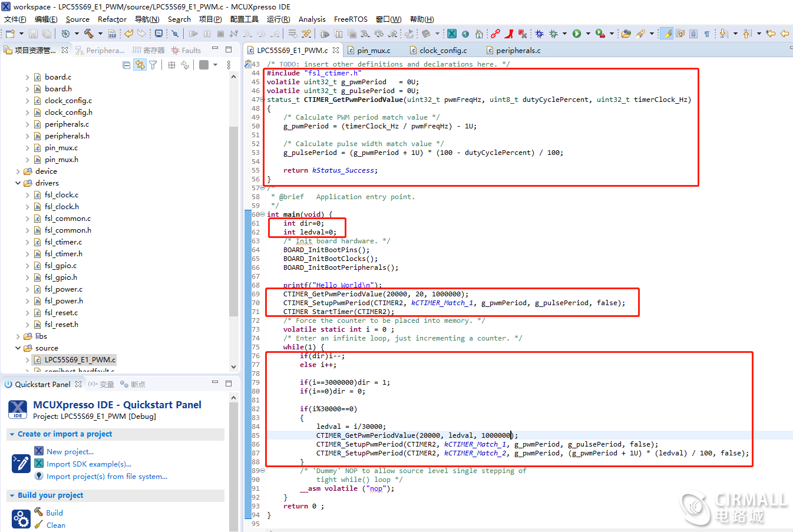The width and height of the screenshot is (793, 532).
Task: Click the blue bug Debug icon
Action: pos(539,34)
